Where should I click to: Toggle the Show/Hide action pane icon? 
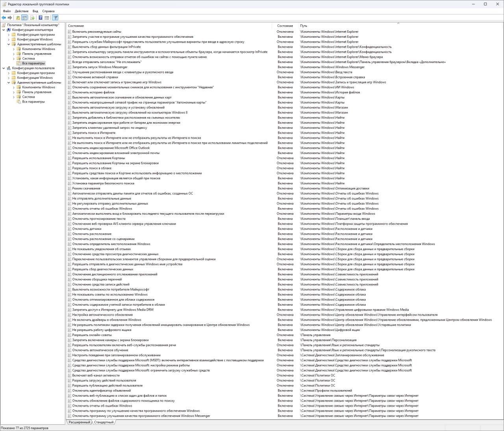pos(47,18)
